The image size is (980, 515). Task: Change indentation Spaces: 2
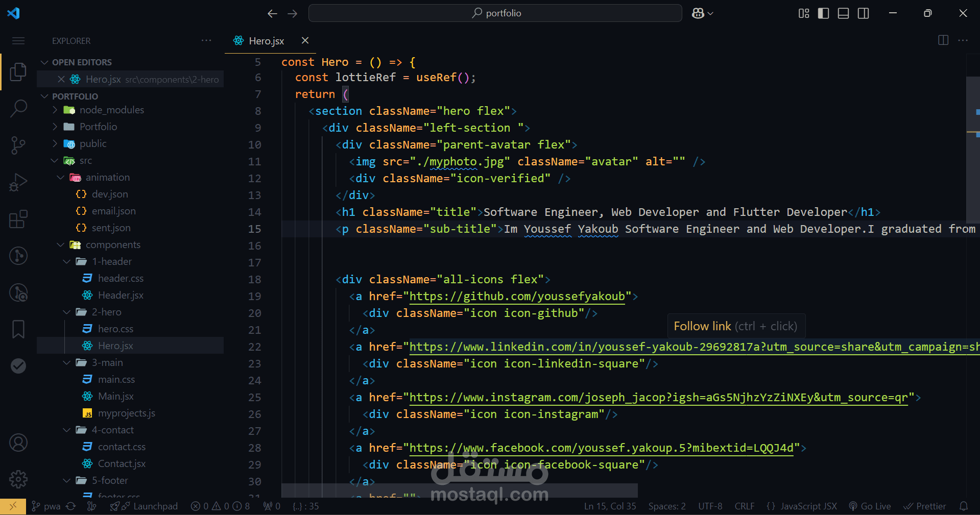[667, 506]
